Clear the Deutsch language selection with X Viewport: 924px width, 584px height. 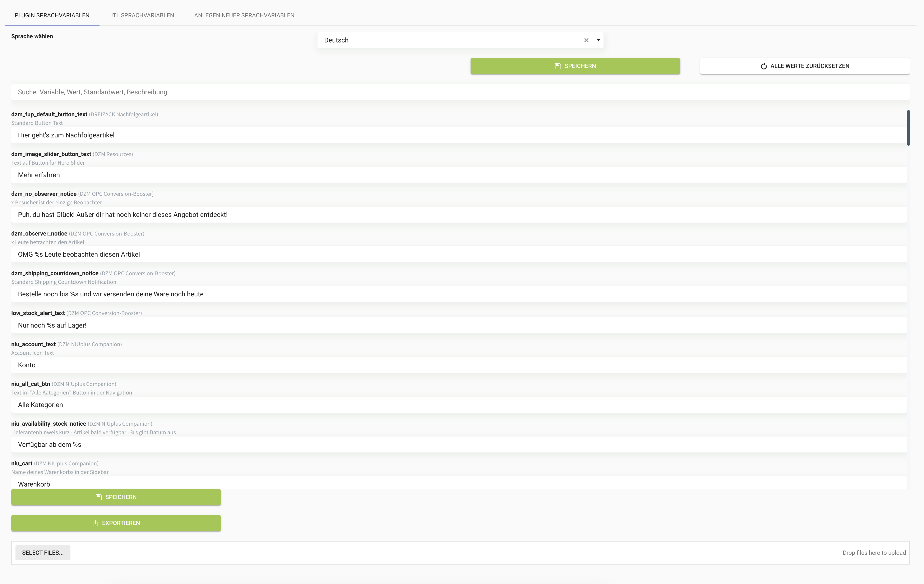[x=586, y=40]
